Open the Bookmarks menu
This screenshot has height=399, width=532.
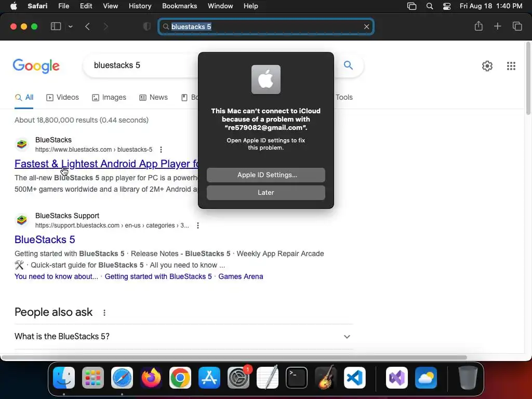[x=179, y=6]
